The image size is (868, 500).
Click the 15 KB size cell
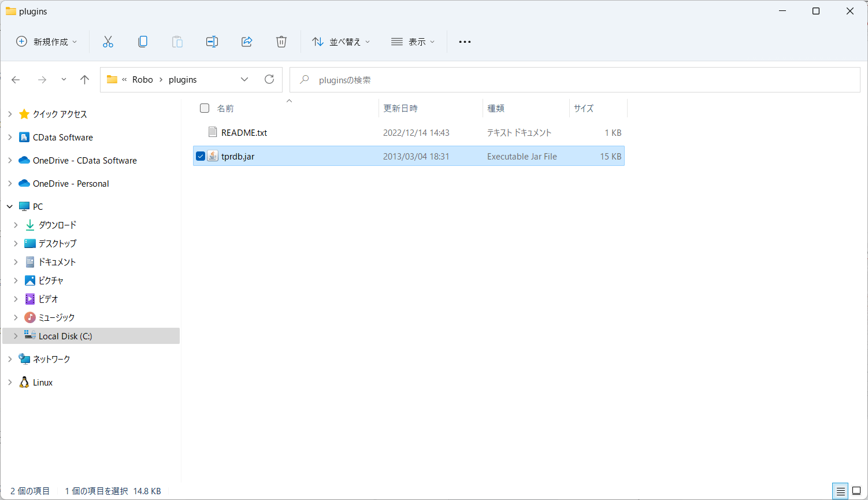[x=611, y=156]
